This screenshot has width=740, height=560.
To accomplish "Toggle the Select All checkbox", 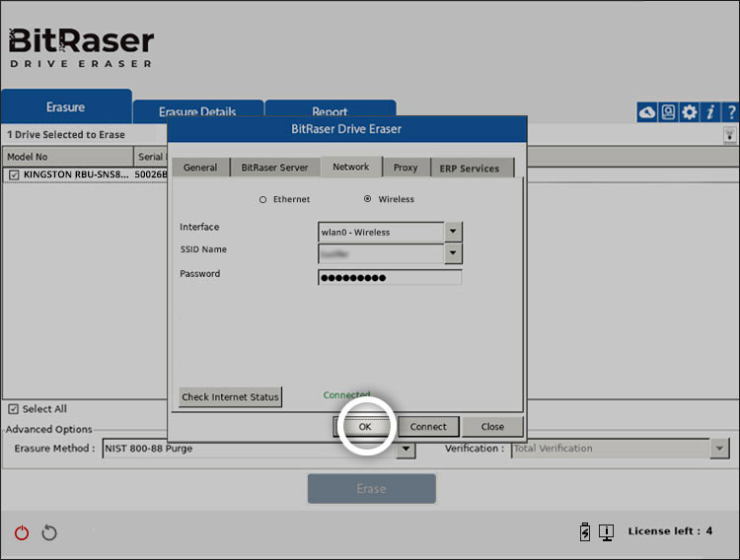I will coord(13,409).
